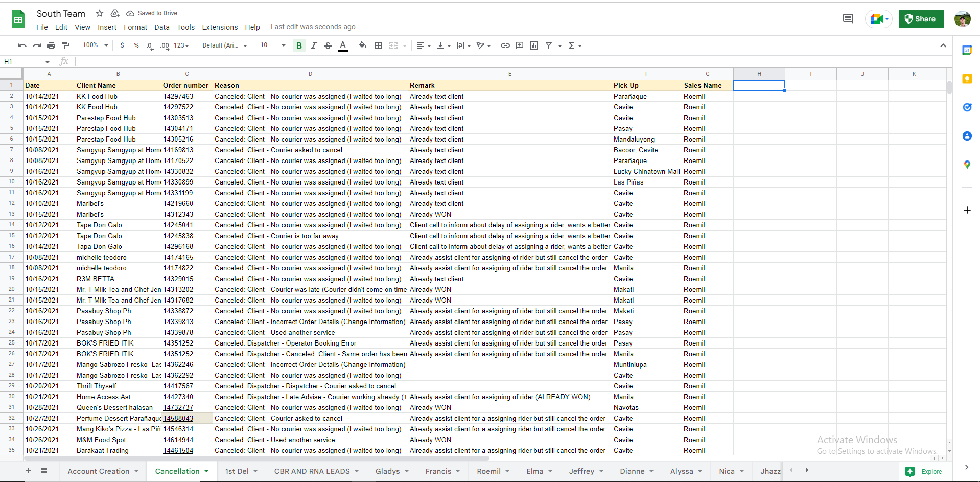The width and height of the screenshot is (980, 482).
Task: Click the undo icon
Action: 22,45
